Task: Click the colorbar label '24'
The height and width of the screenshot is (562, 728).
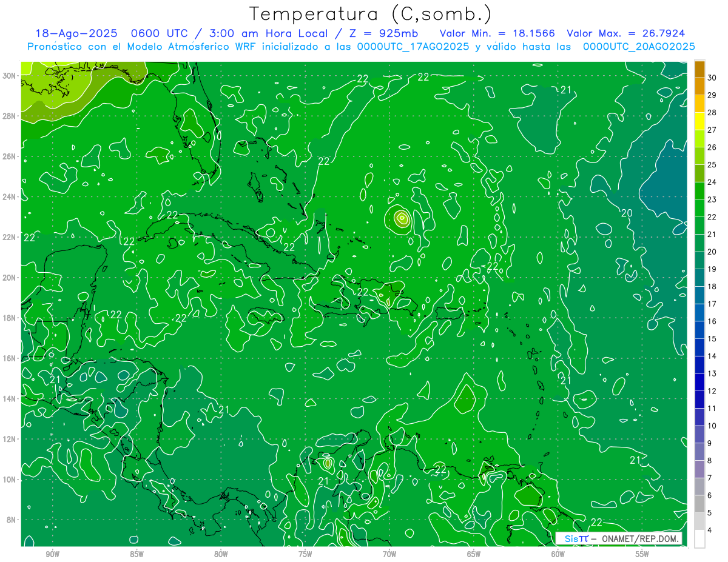Action: pos(712,182)
